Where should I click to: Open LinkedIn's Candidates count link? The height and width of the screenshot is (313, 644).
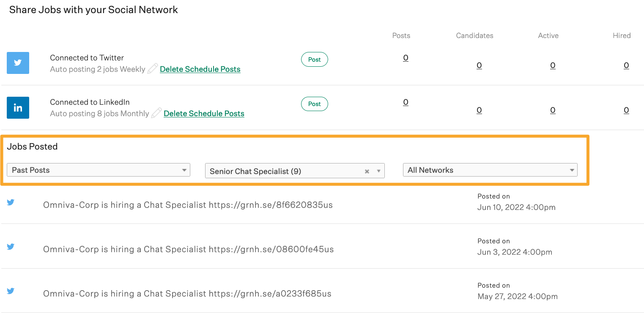[x=479, y=110]
